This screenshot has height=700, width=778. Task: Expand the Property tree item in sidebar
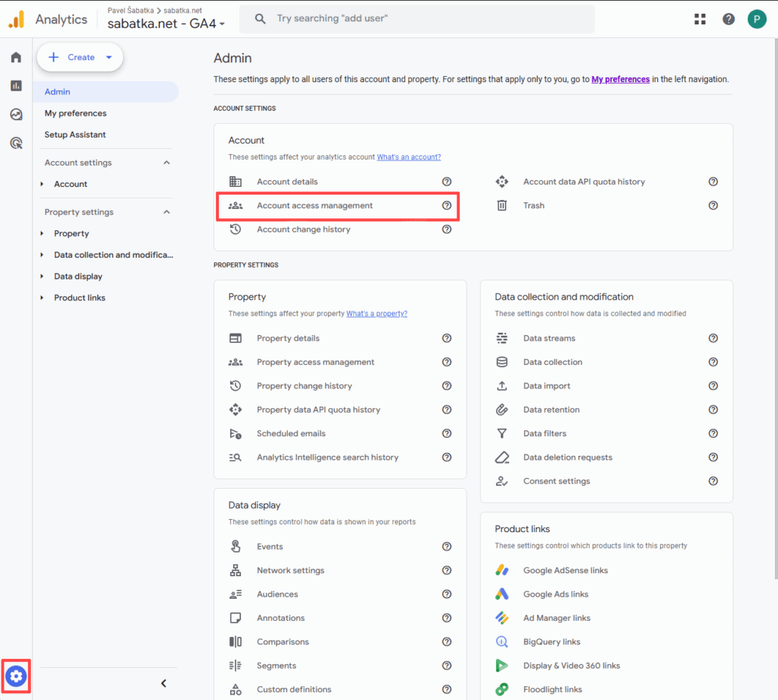coord(42,233)
